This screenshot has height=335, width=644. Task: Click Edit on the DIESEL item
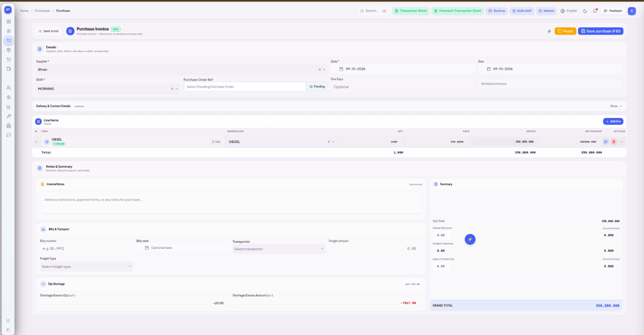pos(216,142)
